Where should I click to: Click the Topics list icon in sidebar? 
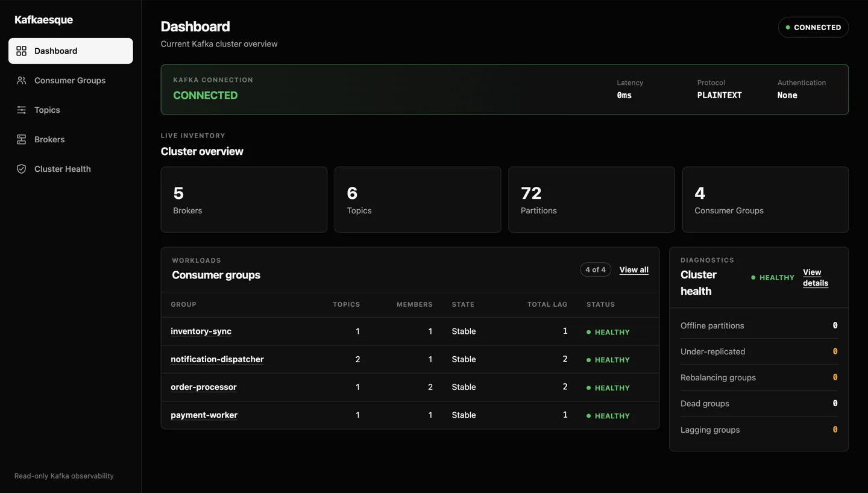click(x=21, y=110)
